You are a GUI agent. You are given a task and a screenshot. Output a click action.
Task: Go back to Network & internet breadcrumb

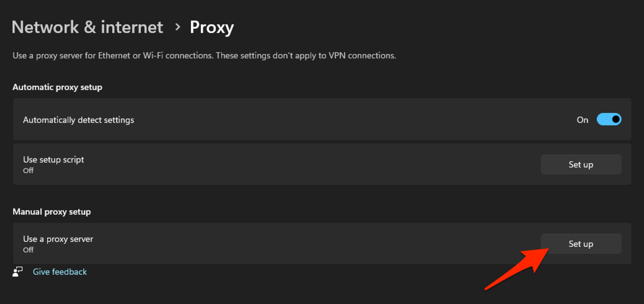(x=87, y=27)
